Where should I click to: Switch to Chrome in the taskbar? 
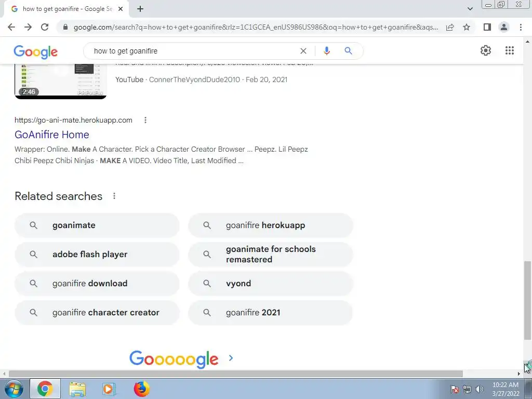pyautogui.click(x=45, y=389)
